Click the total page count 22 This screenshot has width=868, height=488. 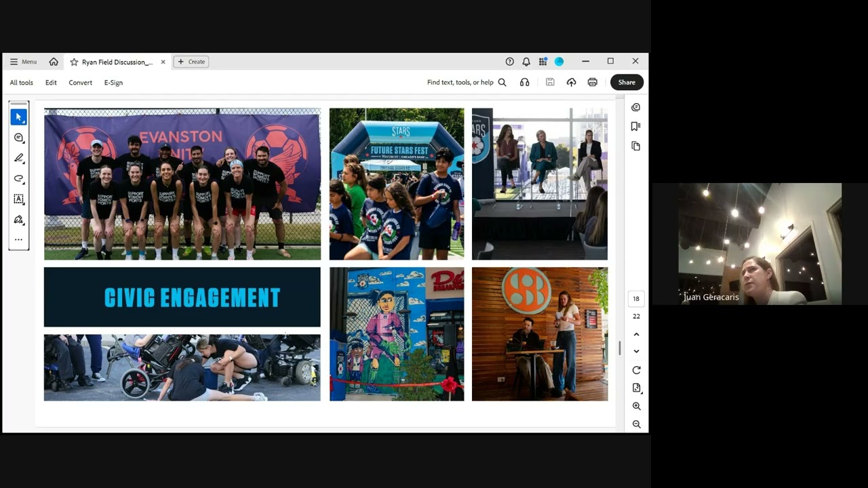coord(636,317)
